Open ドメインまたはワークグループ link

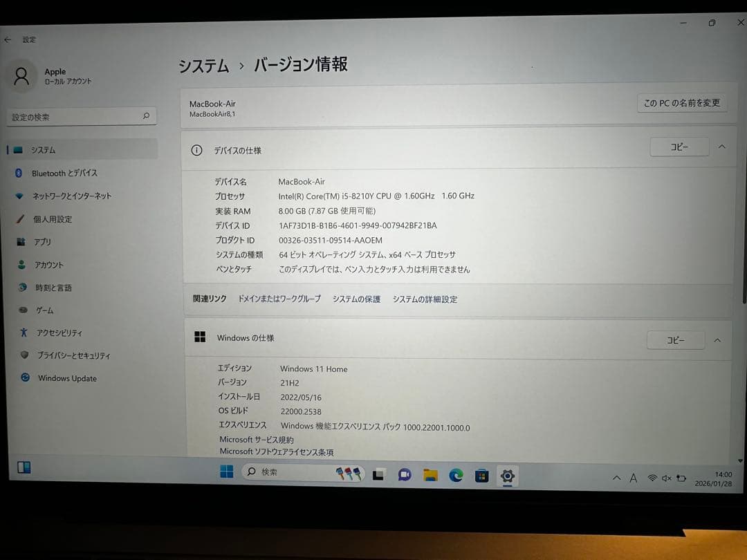coord(279,299)
